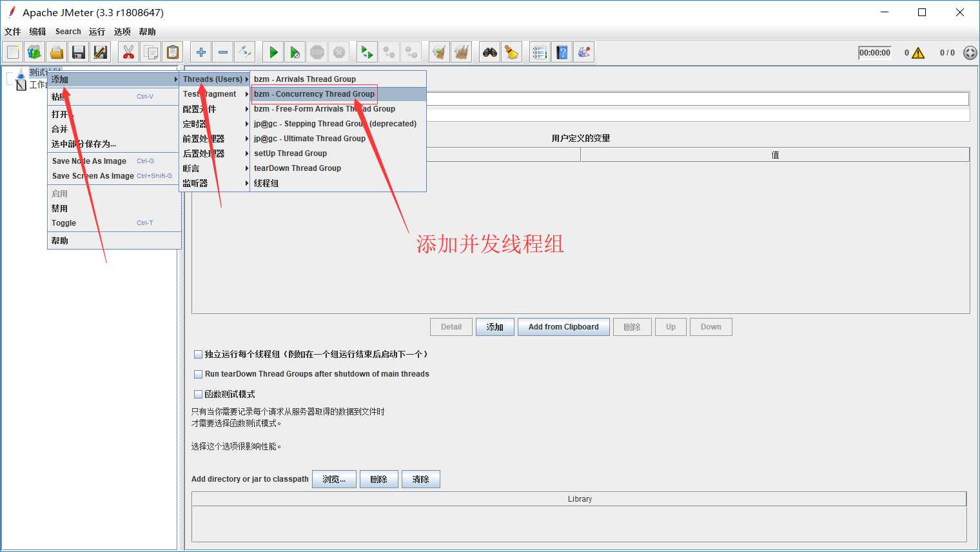Select jp@gc - Ultimate Thread Group
Image resolution: width=980 pixels, height=552 pixels.
pyautogui.click(x=338, y=139)
